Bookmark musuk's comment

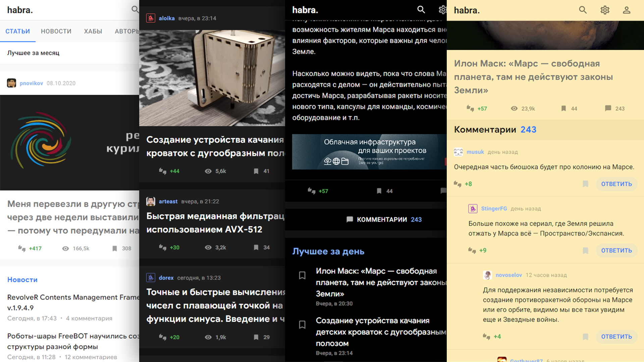(x=585, y=184)
